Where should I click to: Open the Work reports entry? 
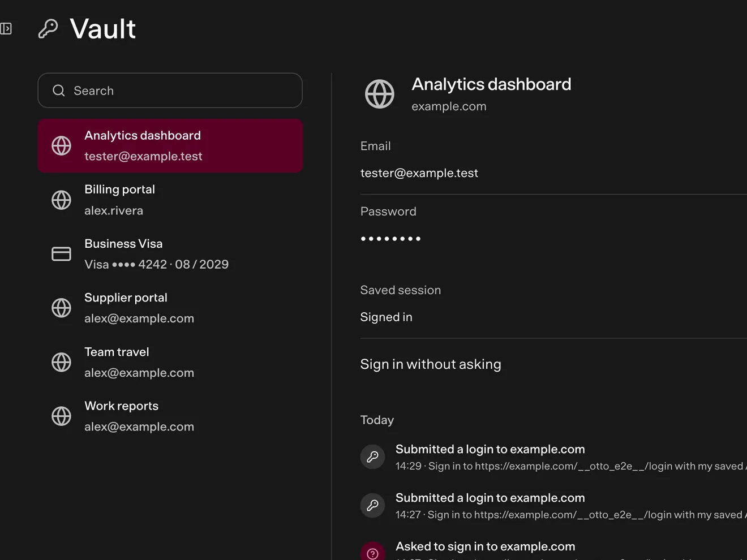coord(170,416)
